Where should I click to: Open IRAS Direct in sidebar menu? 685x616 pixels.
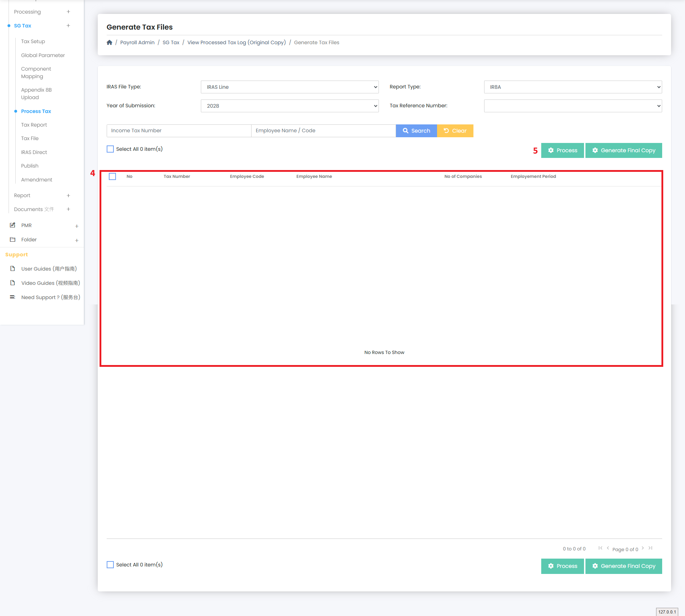pos(34,152)
